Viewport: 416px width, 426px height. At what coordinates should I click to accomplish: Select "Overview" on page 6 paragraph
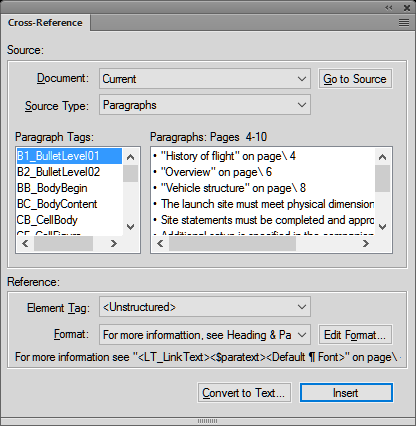point(263,172)
